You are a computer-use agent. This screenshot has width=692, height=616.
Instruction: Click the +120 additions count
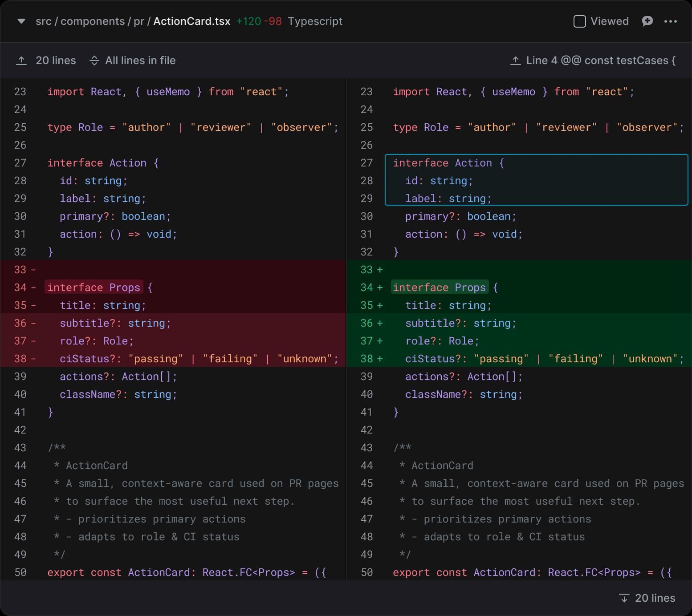tap(248, 21)
